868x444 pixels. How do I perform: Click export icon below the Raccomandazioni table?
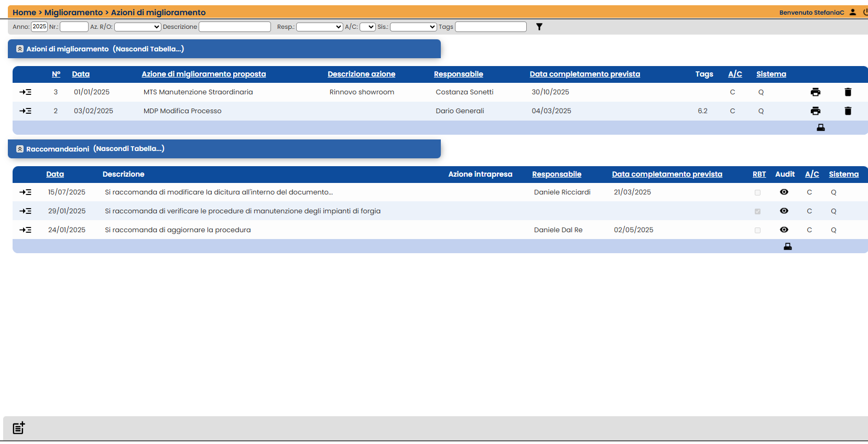point(787,246)
